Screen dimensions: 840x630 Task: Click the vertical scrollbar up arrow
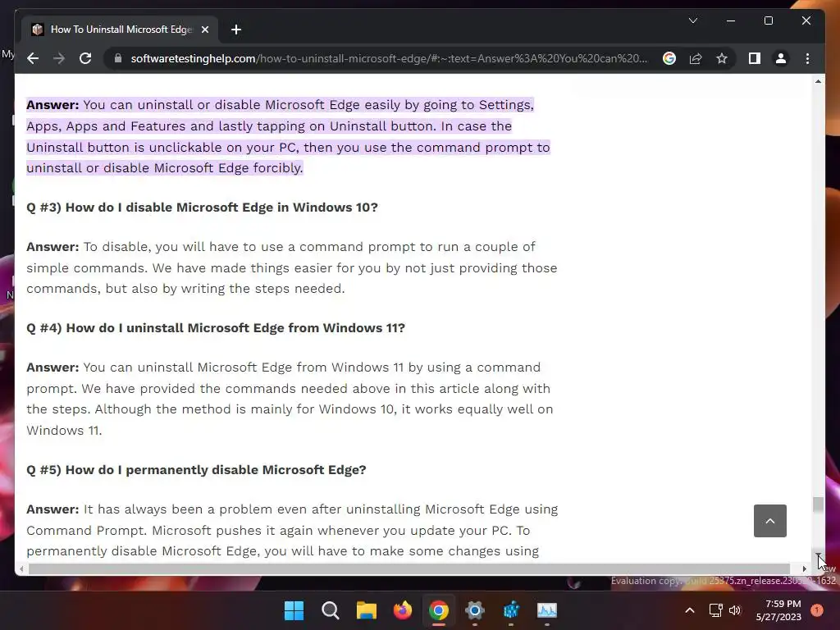pos(818,81)
